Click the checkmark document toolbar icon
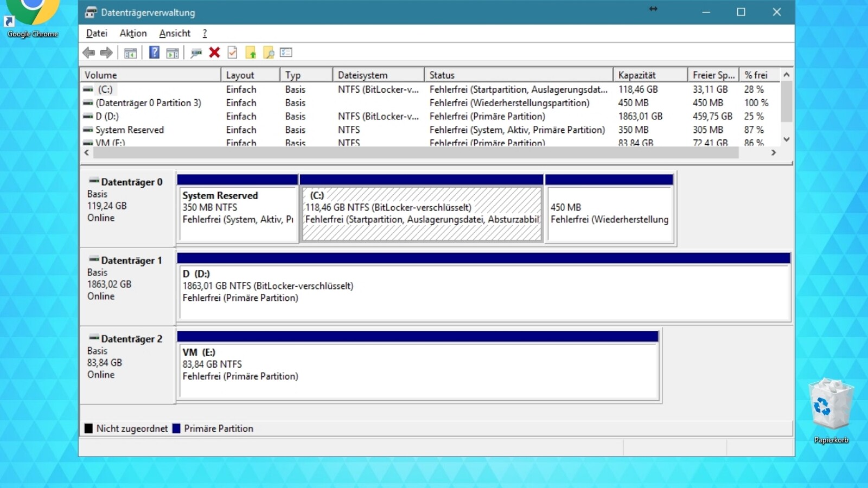Viewport: 868px width, 488px height. [x=232, y=52]
